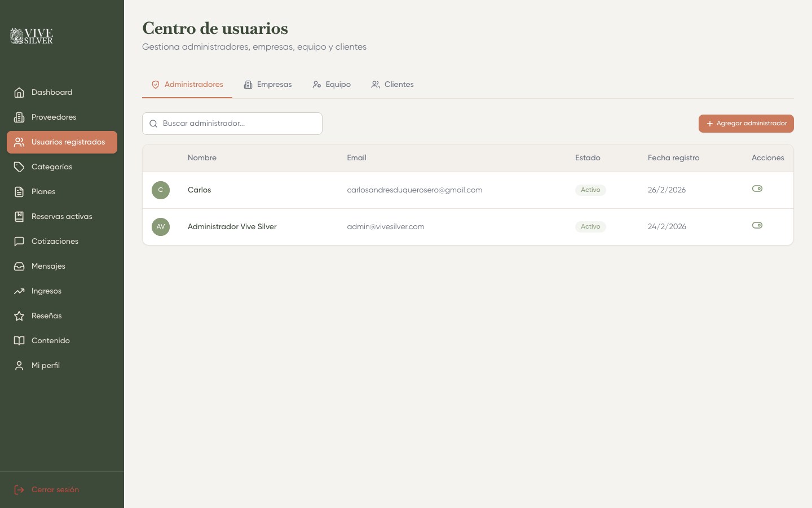Toggle Administrador Vive Silver's status switch
The image size is (812, 508).
pos(757,225)
